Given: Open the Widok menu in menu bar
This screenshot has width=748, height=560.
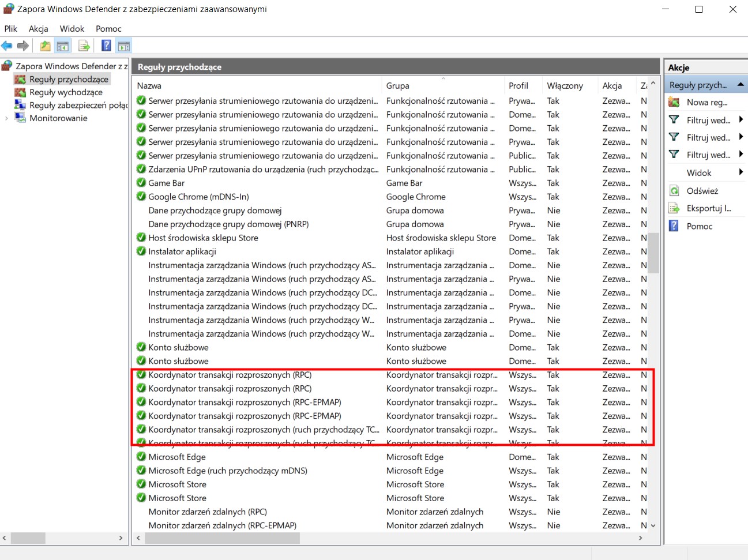Looking at the screenshot, I should point(72,28).
